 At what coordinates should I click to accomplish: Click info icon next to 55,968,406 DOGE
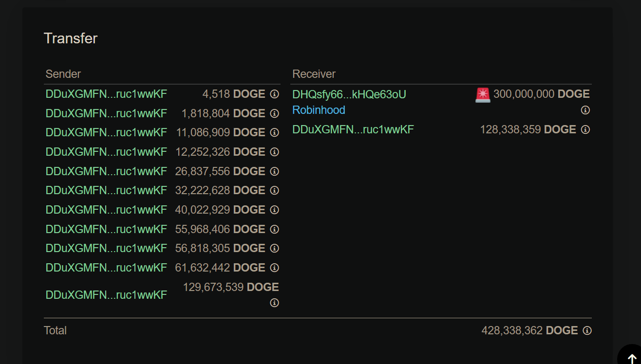pos(274,229)
